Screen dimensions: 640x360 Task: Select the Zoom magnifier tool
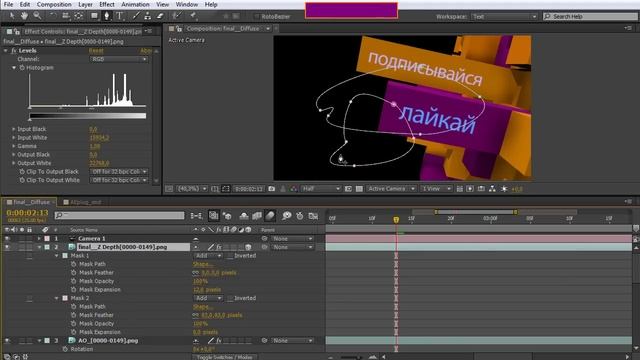[37, 16]
